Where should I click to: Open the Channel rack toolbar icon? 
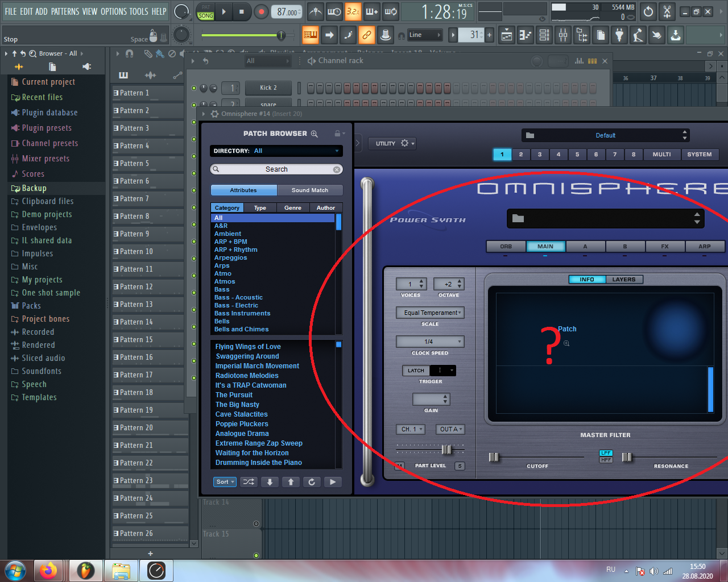point(544,35)
